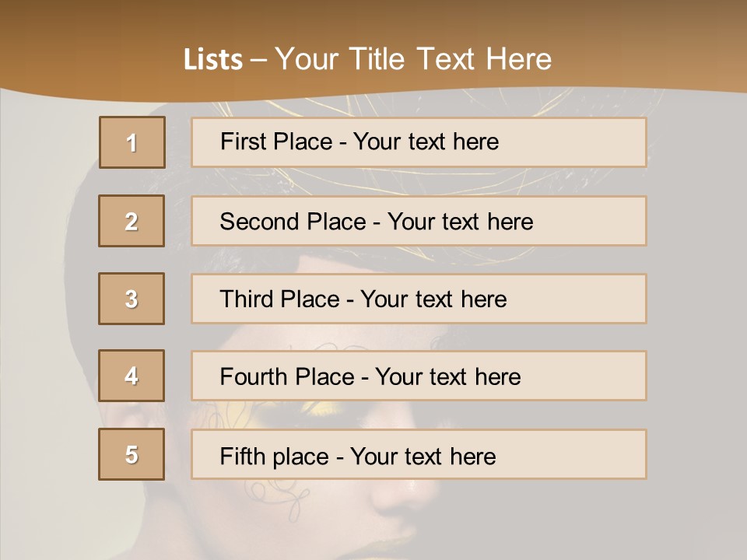Select the Second Place text box
The height and width of the screenshot is (560, 747).
(419, 221)
